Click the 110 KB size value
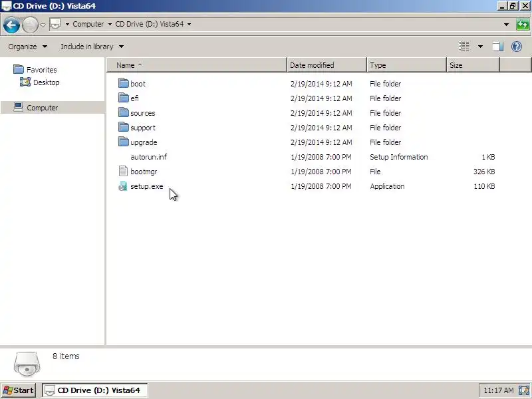This screenshot has width=532, height=399. 484,186
